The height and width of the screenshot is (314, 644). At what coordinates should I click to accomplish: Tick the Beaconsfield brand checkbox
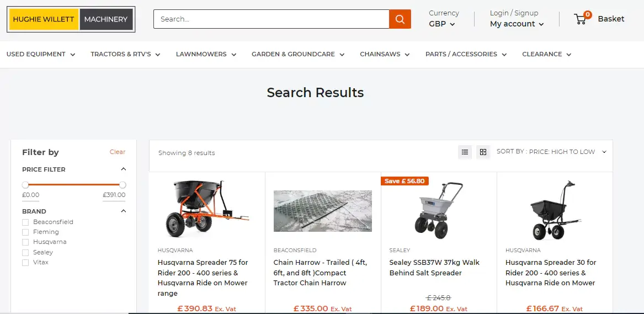(x=25, y=222)
